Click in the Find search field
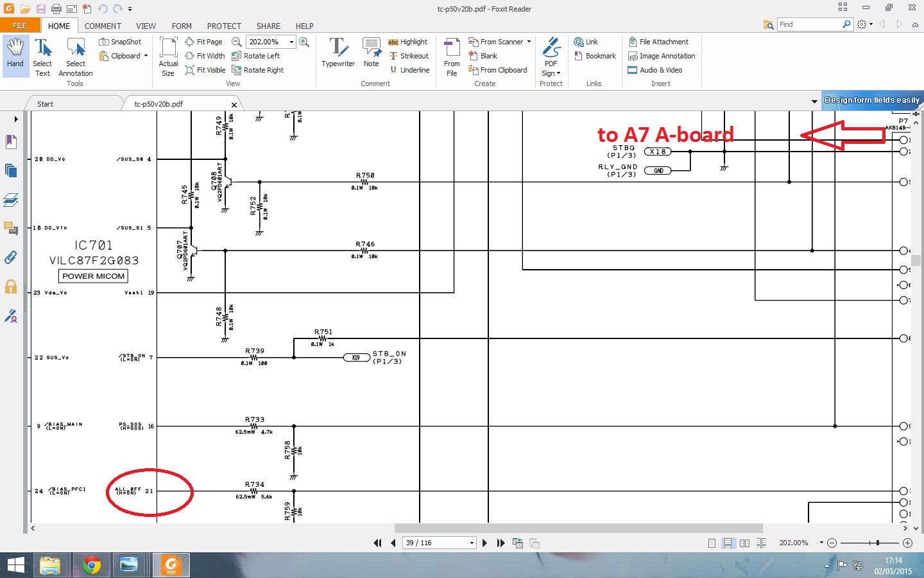The width and height of the screenshot is (924, 578). click(x=810, y=24)
